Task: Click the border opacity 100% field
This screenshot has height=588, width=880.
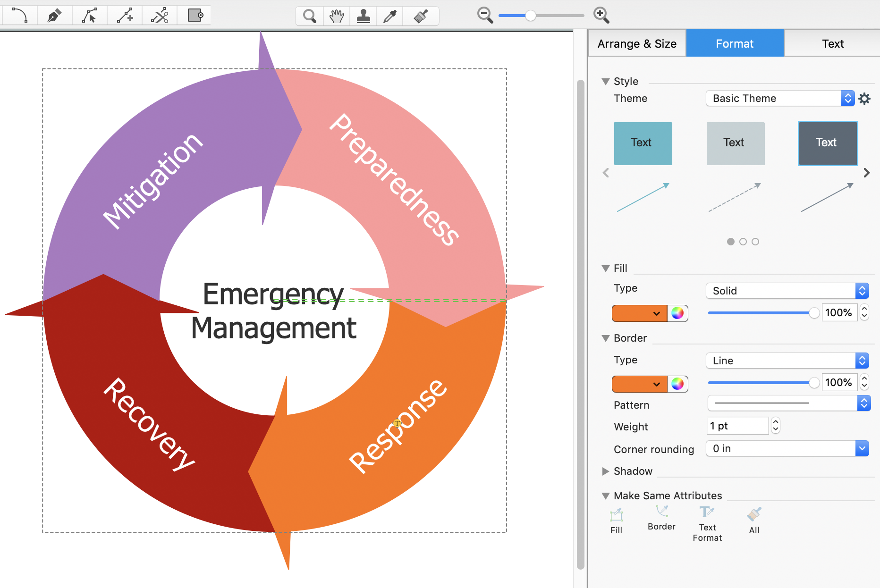Action: [839, 382]
